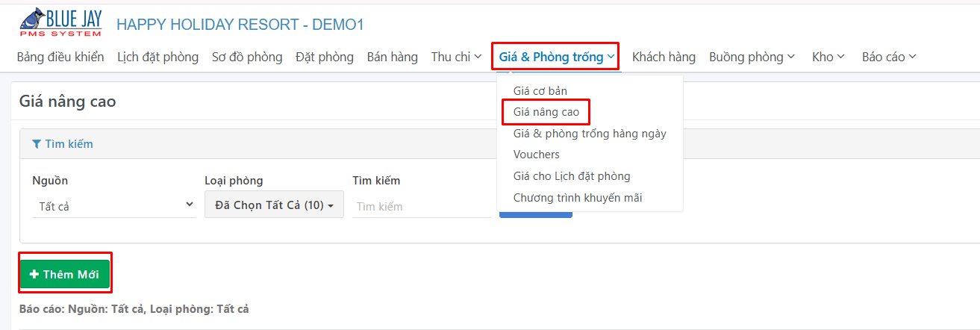Viewport: 980px width, 330px height.
Task: Click the filter icon beside Tìm kiếm
Action: 37,144
